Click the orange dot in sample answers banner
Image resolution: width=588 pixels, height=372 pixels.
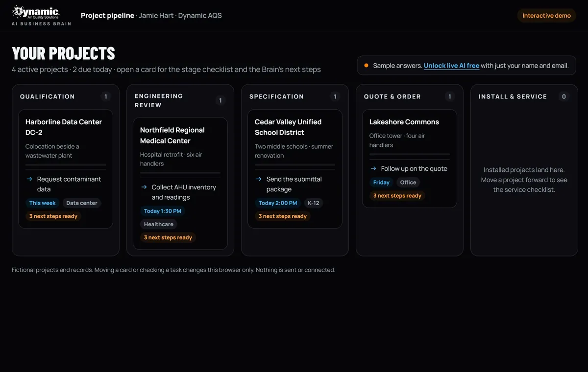(x=366, y=65)
